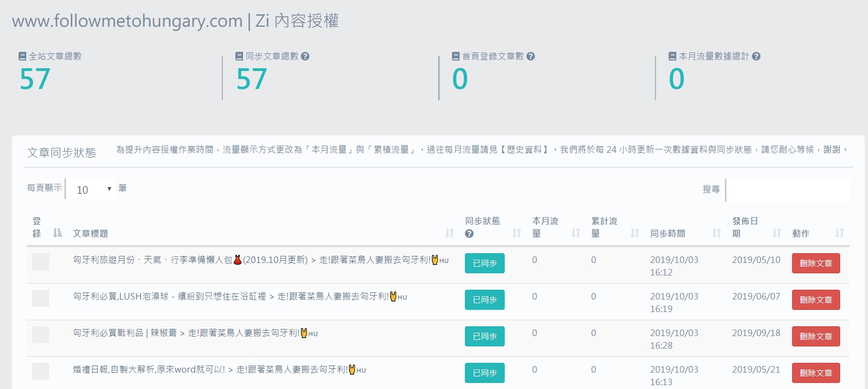Viewport: 868px width, 389px height.
Task: Delete the 婚禮日報 article with 刪除文章
Action: pos(816,373)
